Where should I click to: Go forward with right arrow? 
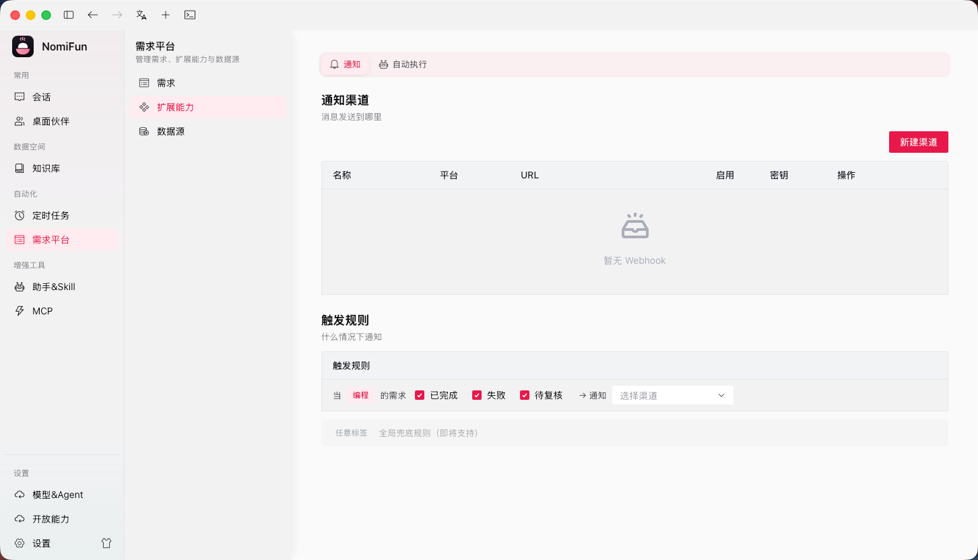(117, 15)
